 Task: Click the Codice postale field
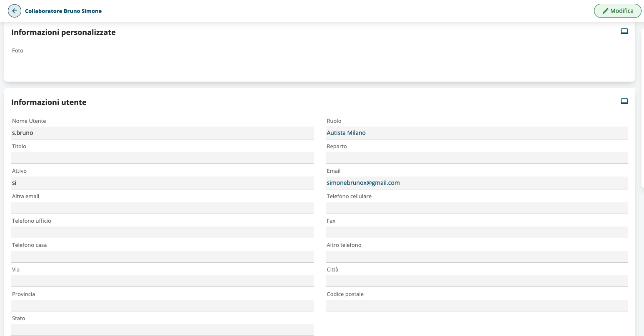(477, 306)
